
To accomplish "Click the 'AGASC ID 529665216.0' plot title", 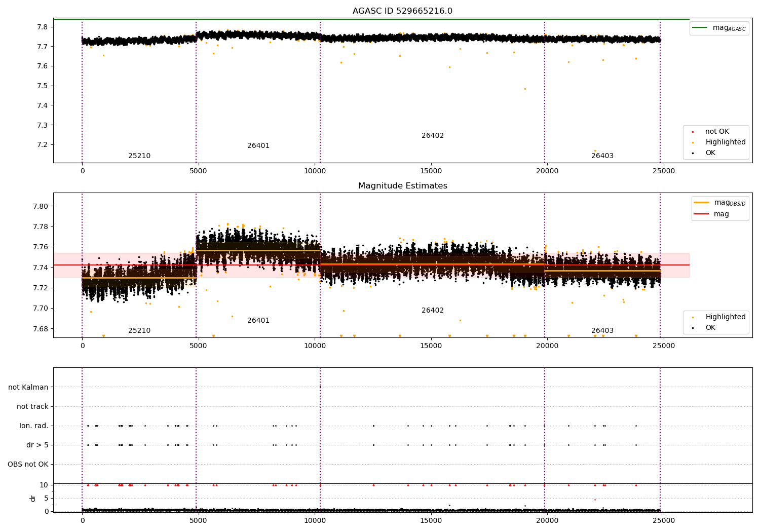I will (x=402, y=11).
